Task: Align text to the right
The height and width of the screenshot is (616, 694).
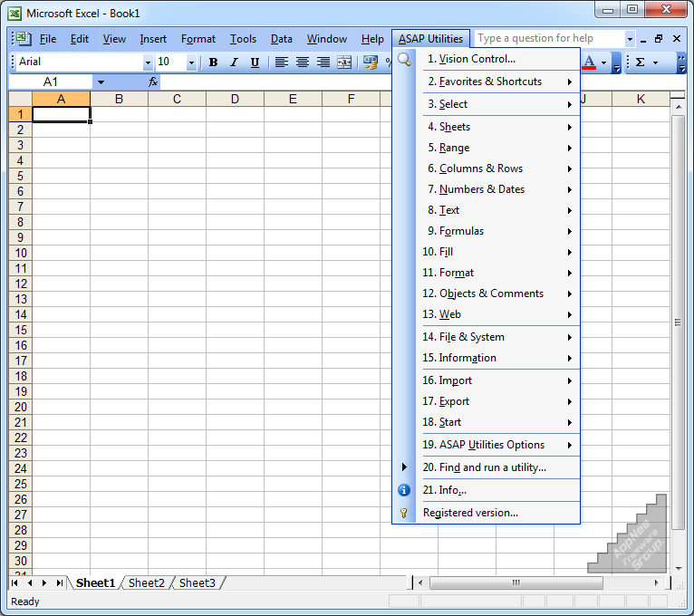Action: 323,63
